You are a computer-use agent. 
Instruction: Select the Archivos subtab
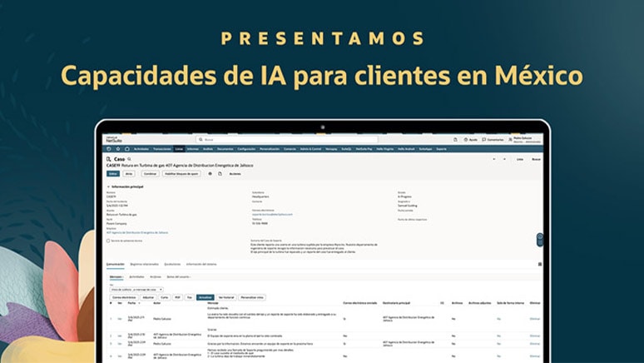click(156, 277)
